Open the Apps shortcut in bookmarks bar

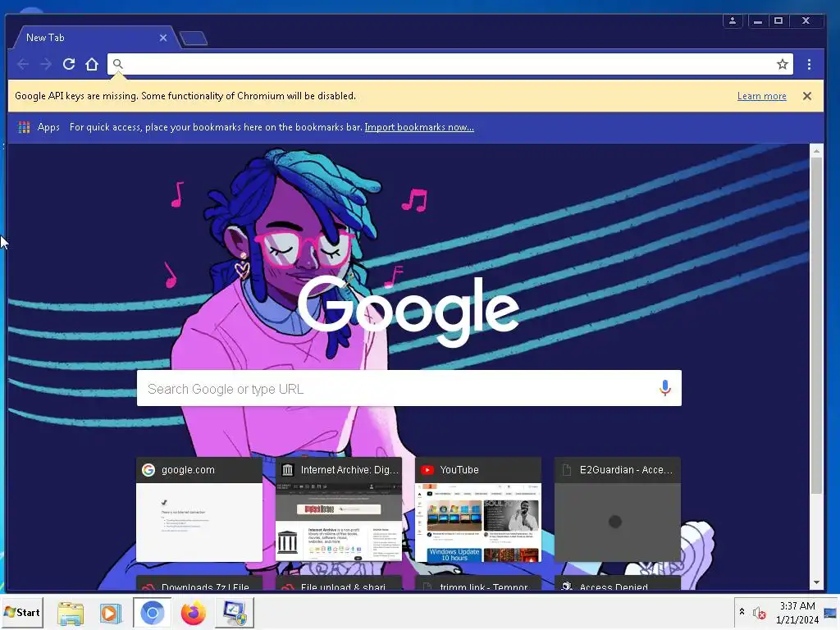click(x=39, y=127)
